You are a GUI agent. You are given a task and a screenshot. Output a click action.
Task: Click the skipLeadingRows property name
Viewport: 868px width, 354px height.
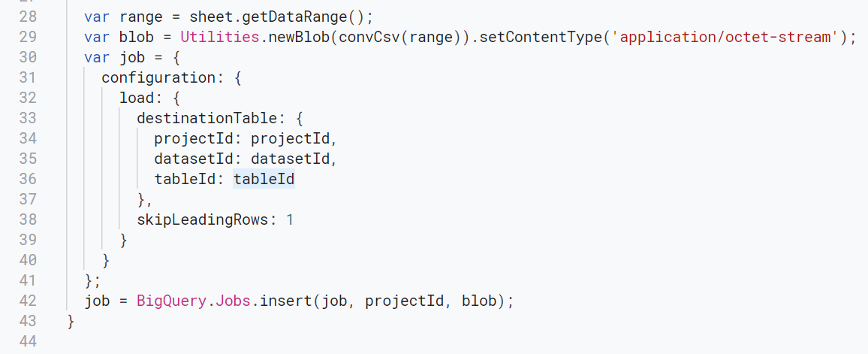(x=202, y=220)
